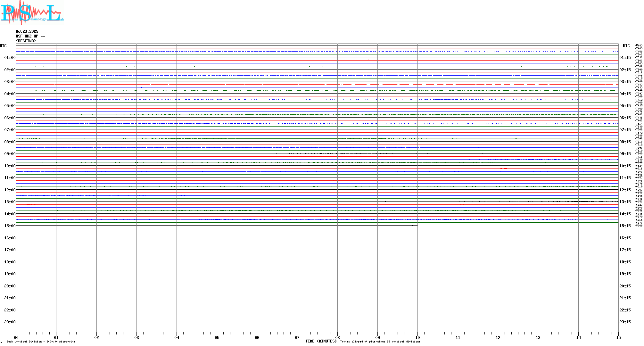Viewport: 644px width, 346px height.
Task: Select the 03:00 hour label on left
Action: 10,82
